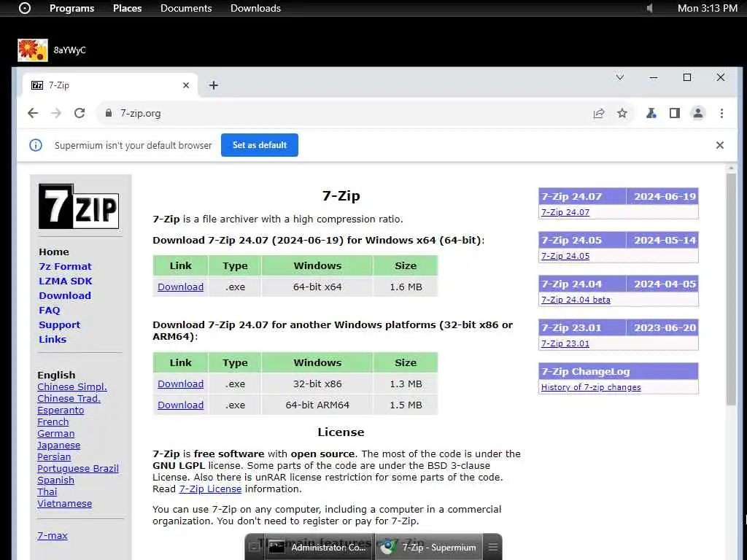Viewport: 747px width, 560px height.
Task: Open the LZMA SDK sidebar link
Action: tap(66, 281)
